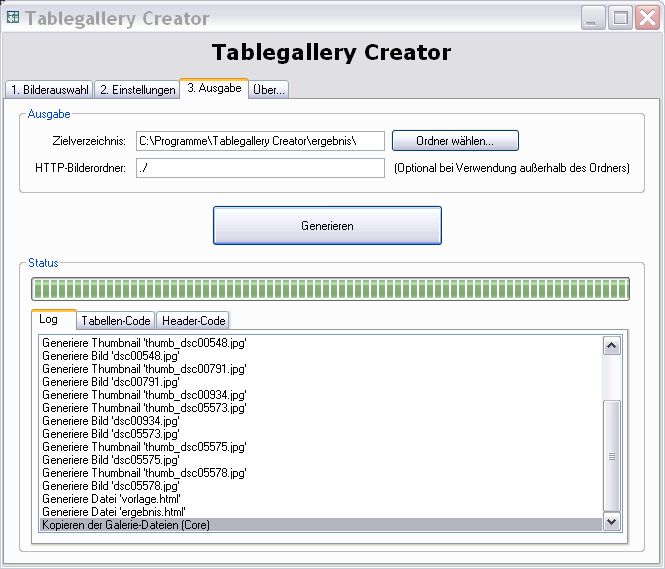The height and width of the screenshot is (569, 665).
Task: Select log line "Generiere Thumbnail 'thumb_dsc05575.jpg'"
Action: (321, 447)
